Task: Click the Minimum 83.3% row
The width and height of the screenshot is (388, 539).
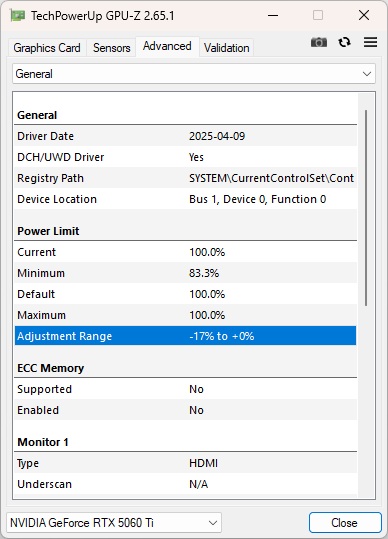Action: pyautogui.click(x=186, y=273)
